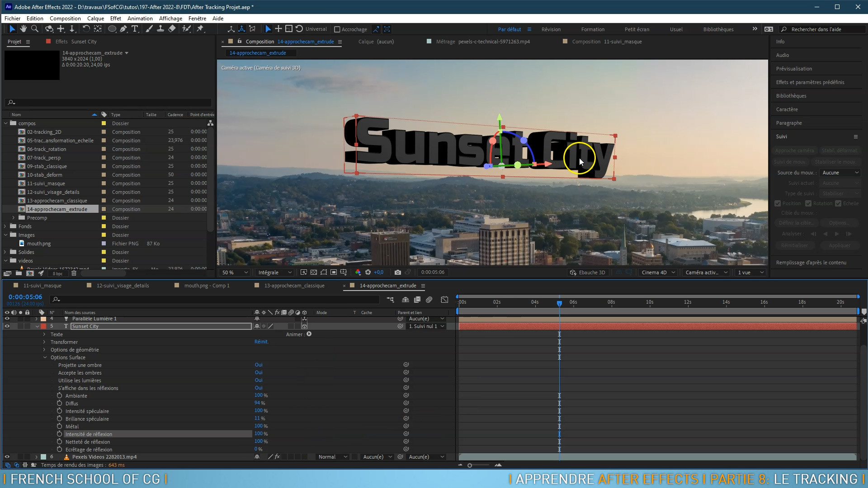Click the yellow label swatch of compos folder
This screenshot has width=868, height=488.
(104, 123)
